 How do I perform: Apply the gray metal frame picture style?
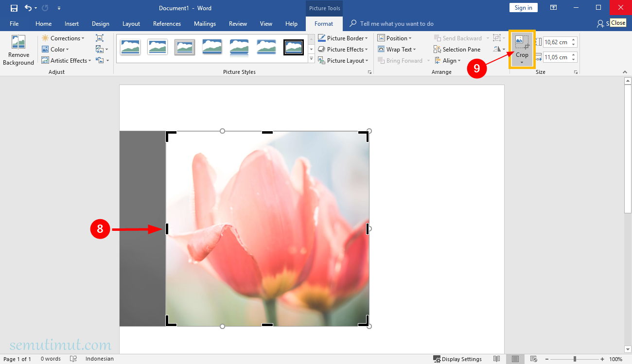(x=185, y=47)
